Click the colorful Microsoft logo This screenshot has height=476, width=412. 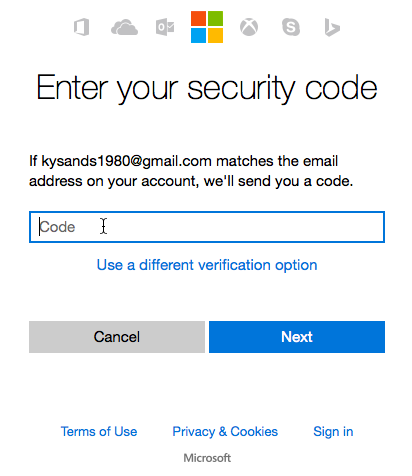click(207, 27)
